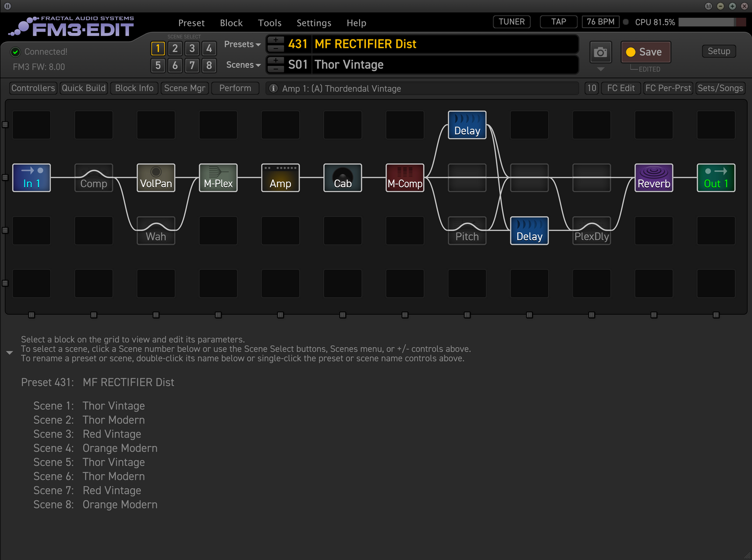Expand the arrow below the camera button
This screenshot has width=752, height=560.
click(601, 69)
